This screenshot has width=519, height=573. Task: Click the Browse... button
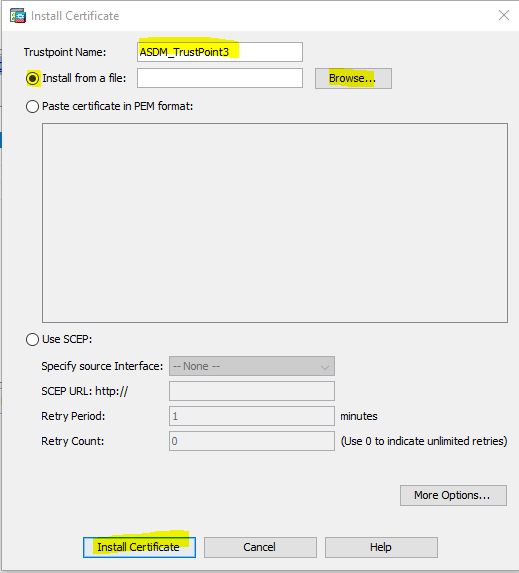353,78
